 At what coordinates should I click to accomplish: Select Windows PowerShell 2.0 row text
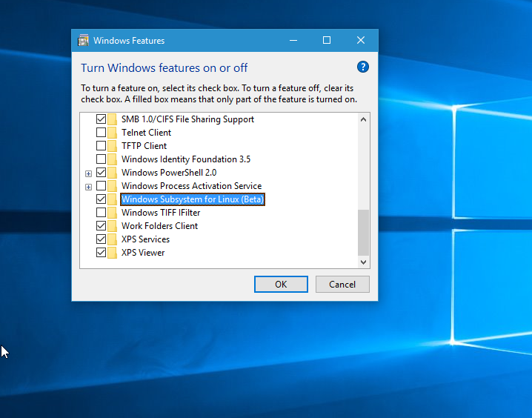[x=169, y=173]
